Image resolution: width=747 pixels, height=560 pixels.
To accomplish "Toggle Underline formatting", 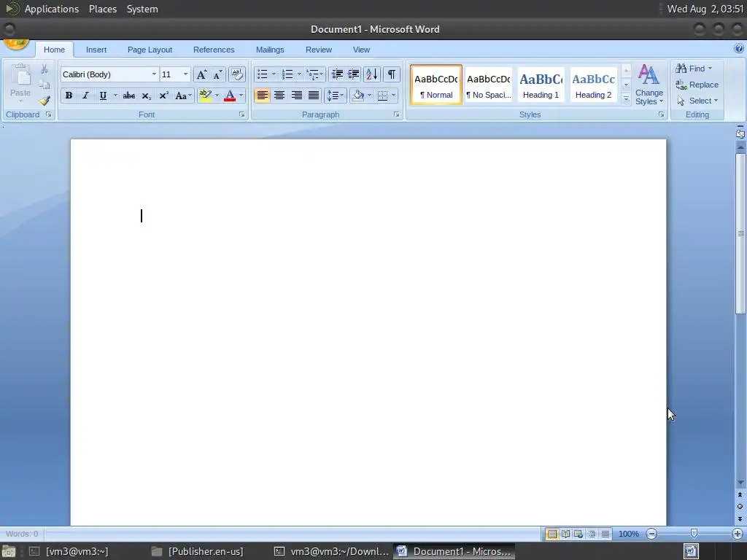I will pyautogui.click(x=103, y=96).
